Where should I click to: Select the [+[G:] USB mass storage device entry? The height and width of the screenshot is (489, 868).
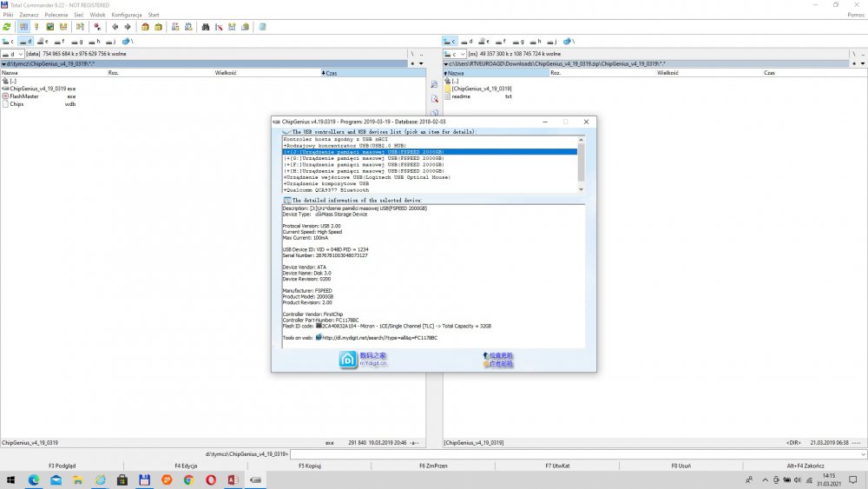point(365,158)
